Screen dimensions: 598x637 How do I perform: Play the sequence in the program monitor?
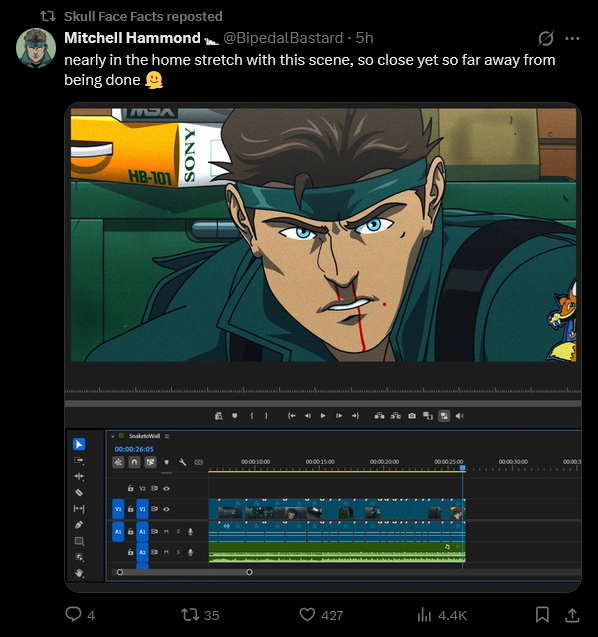point(323,416)
